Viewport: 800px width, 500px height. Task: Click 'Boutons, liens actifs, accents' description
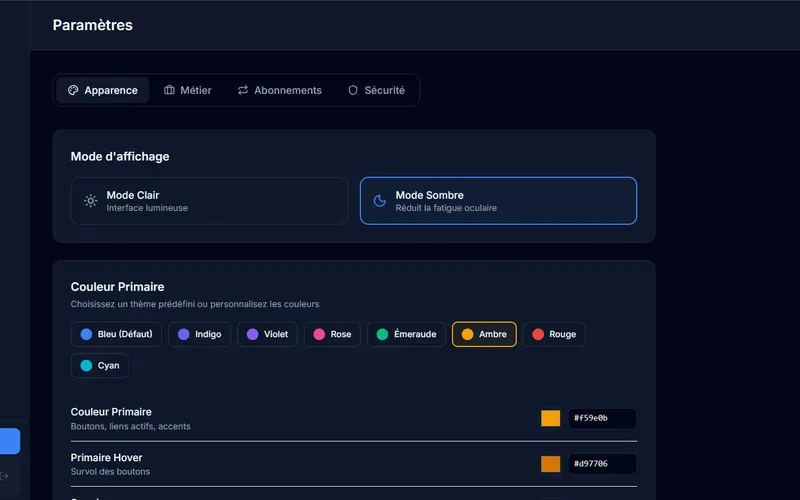[131, 427]
